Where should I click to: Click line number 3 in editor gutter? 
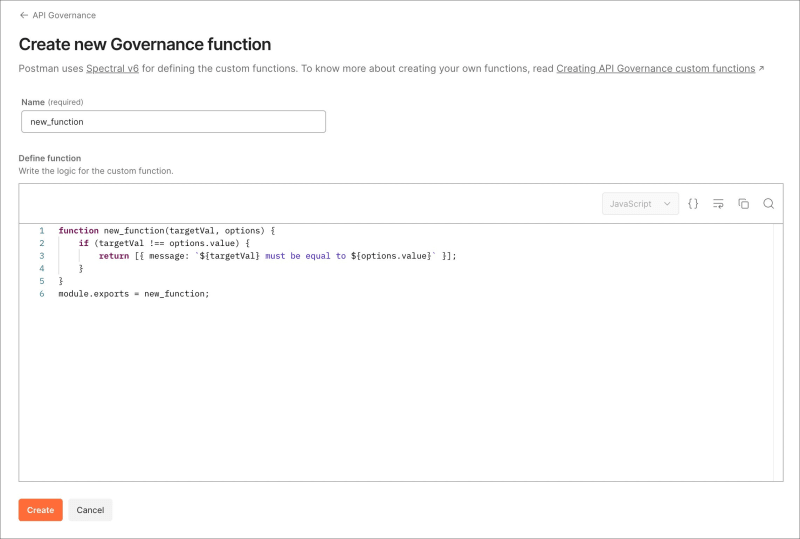click(x=42, y=256)
